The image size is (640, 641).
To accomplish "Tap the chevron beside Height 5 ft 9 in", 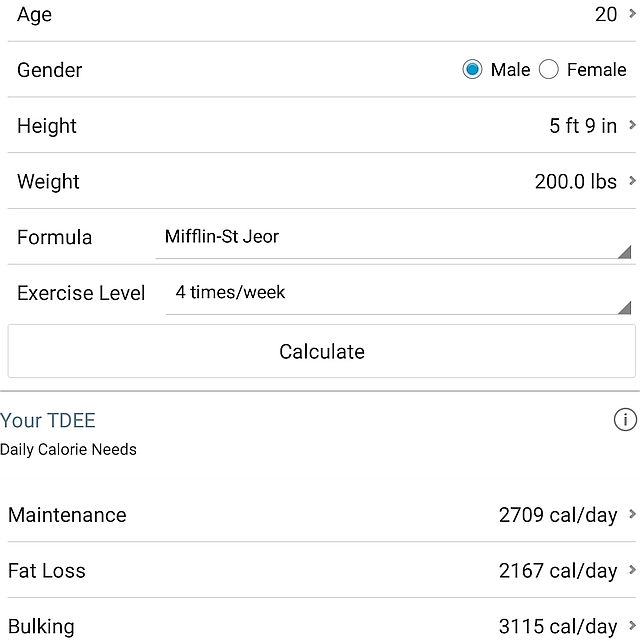I will click(x=632, y=125).
